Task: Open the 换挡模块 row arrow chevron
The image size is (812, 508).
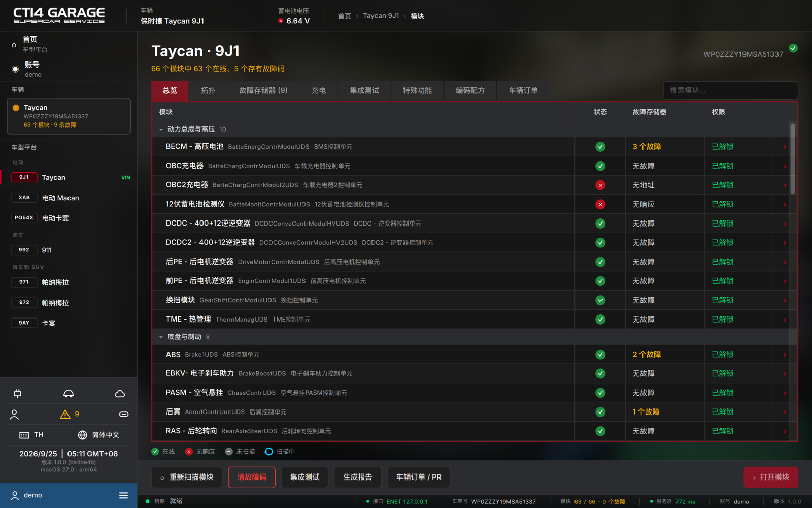Action: [785, 301]
